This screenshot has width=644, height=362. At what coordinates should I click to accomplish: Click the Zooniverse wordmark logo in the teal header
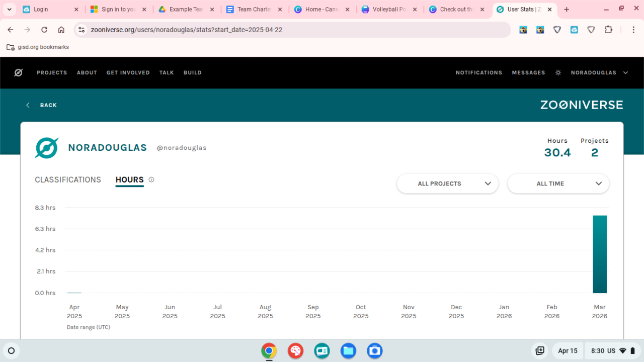(x=582, y=105)
